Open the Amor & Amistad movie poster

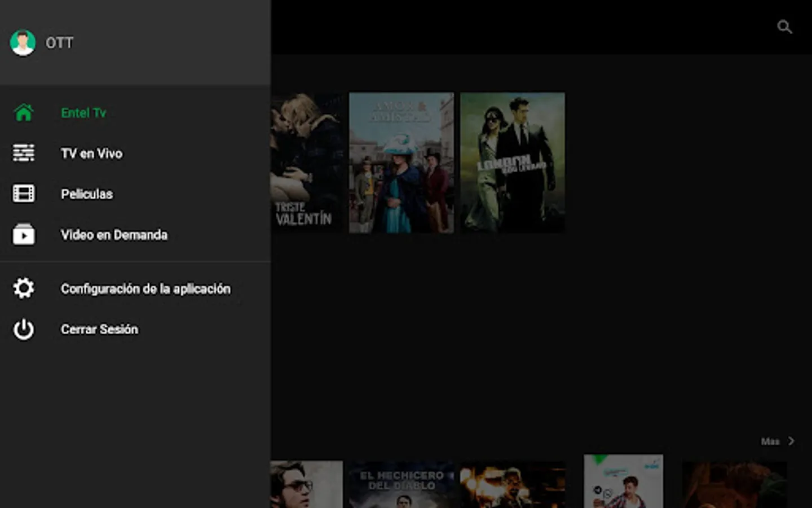point(401,163)
